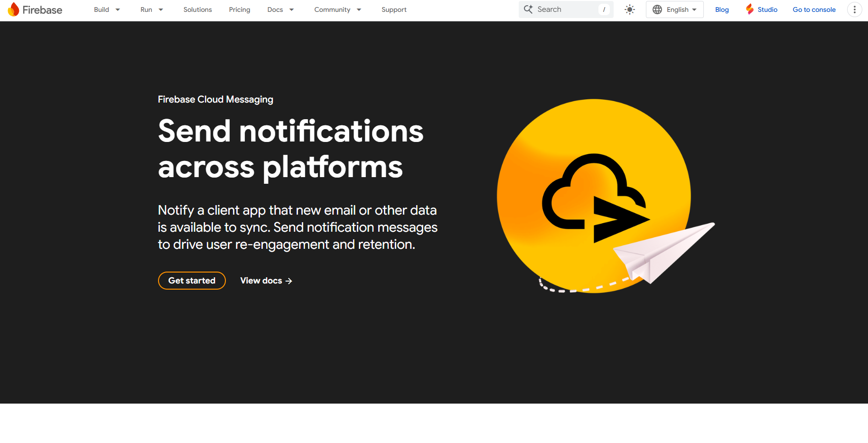Open the three-dot more options menu

point(854,9)
